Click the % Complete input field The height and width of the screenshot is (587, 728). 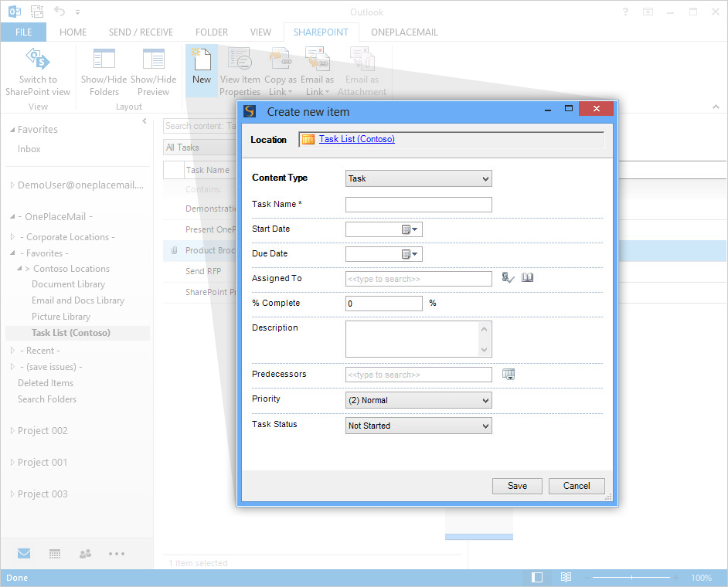pos(383,304)
